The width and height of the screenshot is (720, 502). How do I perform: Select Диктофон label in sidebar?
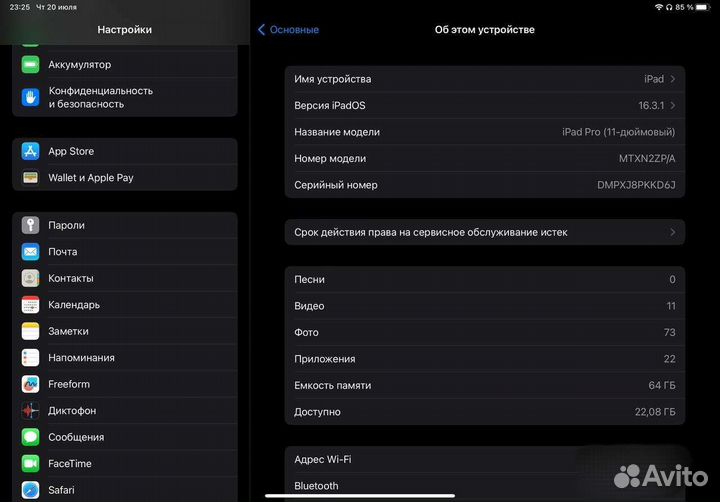click(x=72, y=411)
